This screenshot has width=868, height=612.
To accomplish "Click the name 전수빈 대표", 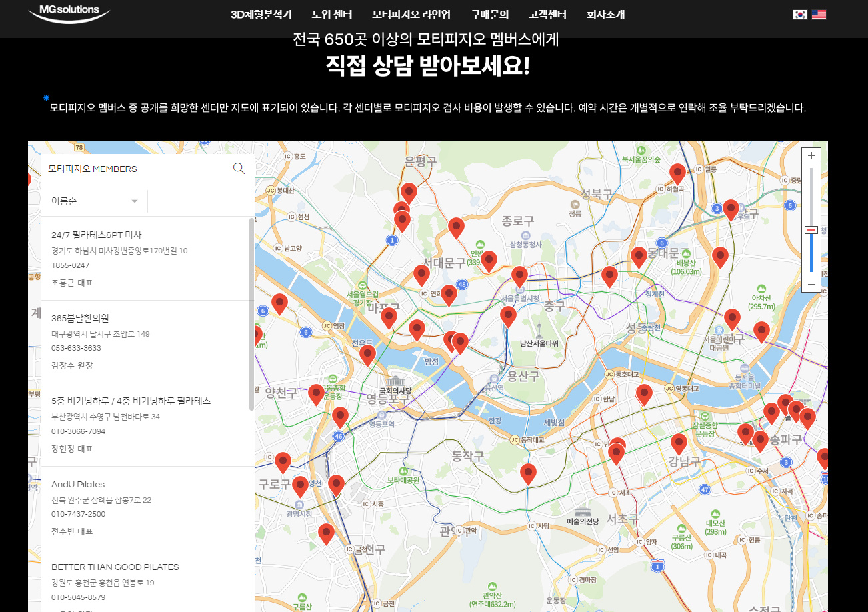I will tap(72, 531).
